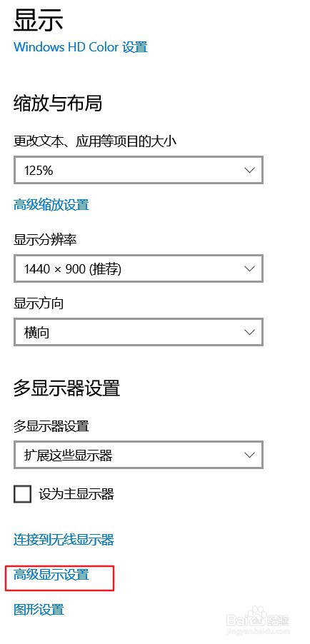Click the chevron arrow beside 1440 × 900 (推荐)
This screenshot has height=644, width=310.
pyautogui.click(x=249, y=268)
